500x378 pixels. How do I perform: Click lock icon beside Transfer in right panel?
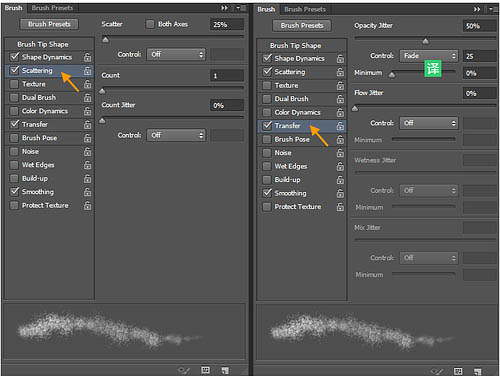click(x=340, y=126)
